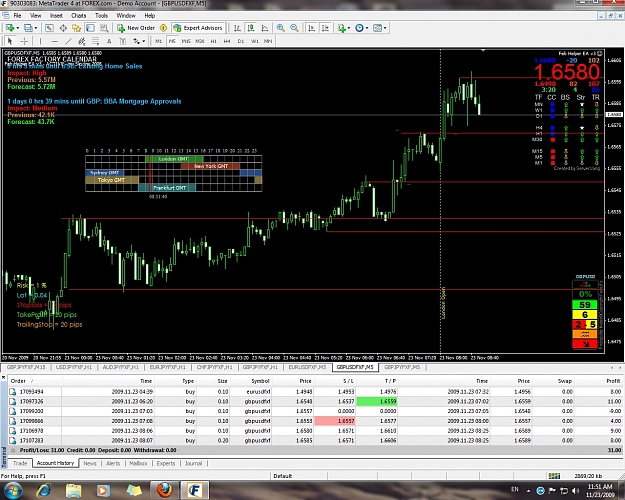The height and width of the screenshot is (500, 625).
Task: Open the Trade terminal tab
Action: [20, 463]
